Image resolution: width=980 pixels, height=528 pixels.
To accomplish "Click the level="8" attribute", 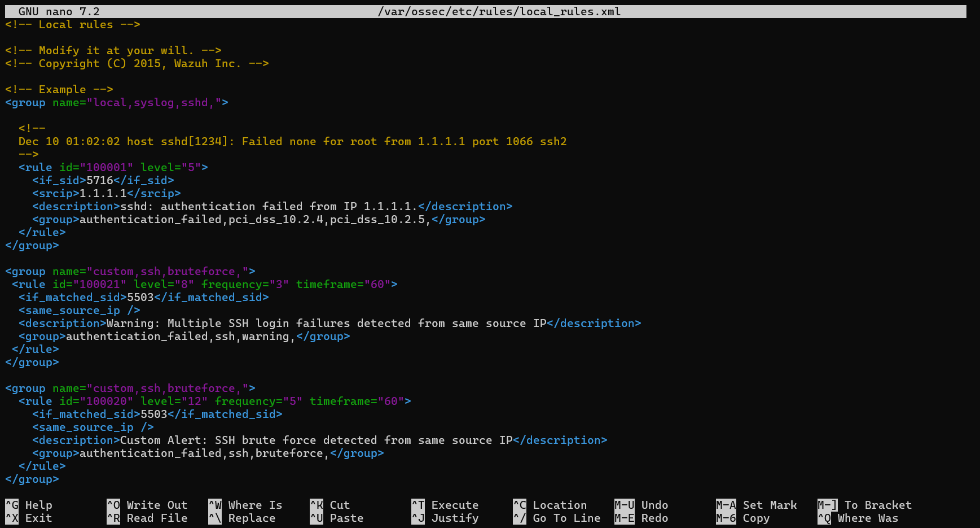I will tap(164, 284).
